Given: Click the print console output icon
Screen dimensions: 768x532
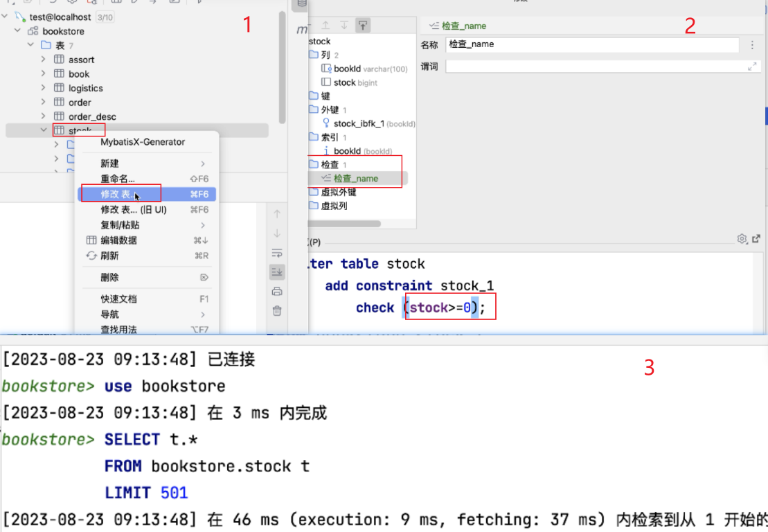Looking at the screenshot, I should 277,292.
